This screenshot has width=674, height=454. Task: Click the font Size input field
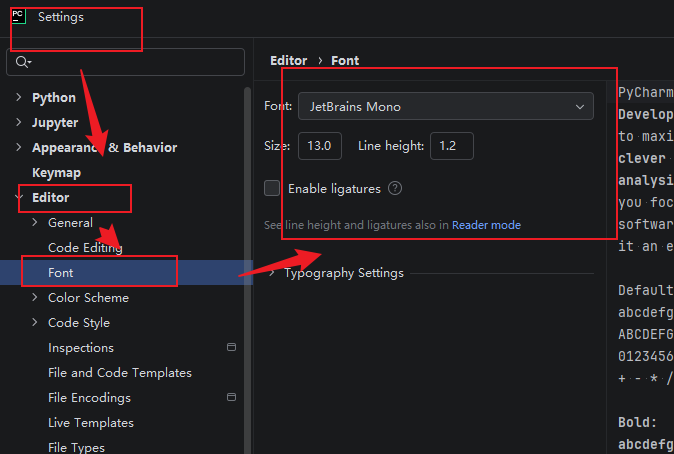tap(320, 146)
